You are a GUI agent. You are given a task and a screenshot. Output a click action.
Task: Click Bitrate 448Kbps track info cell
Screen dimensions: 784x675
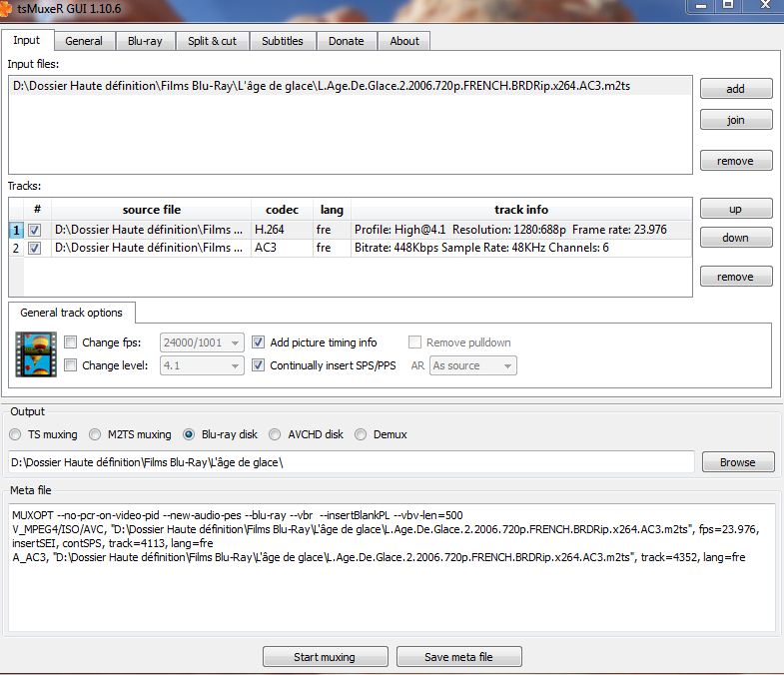[x=521, y=248]
